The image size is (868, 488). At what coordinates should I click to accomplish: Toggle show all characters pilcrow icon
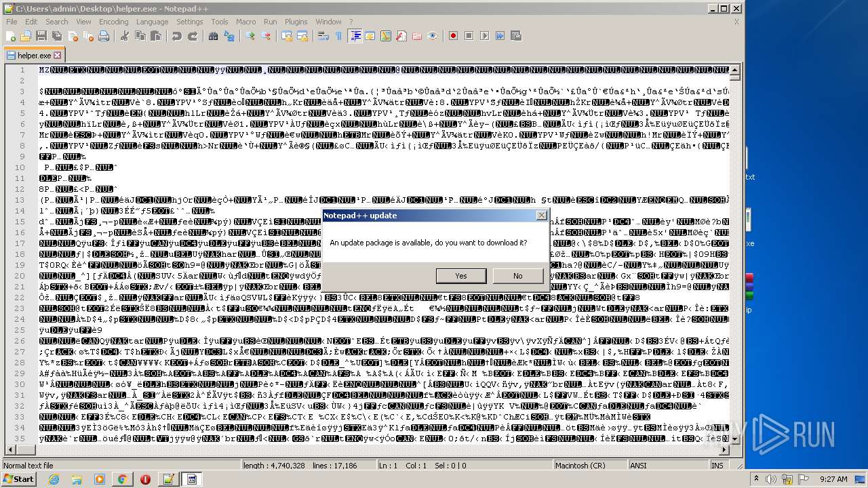tap(339, 36)
